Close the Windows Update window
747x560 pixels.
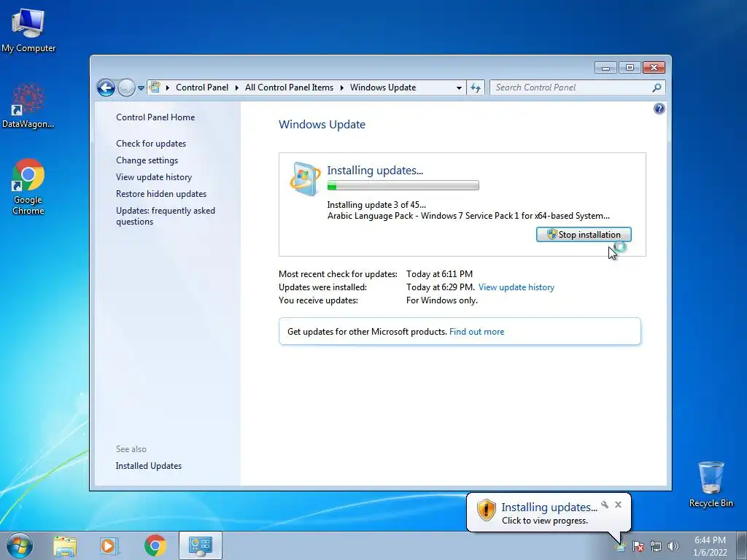coord(654,68)
